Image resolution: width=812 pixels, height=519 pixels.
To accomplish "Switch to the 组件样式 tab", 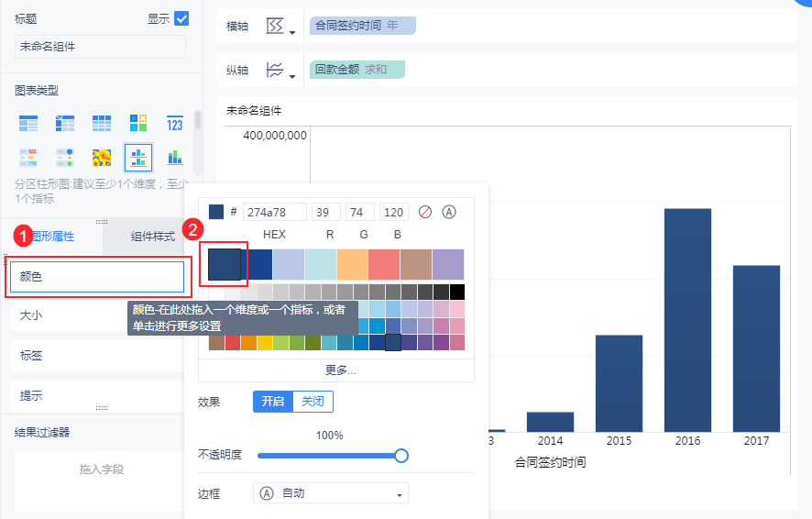I will pos(153,237).
